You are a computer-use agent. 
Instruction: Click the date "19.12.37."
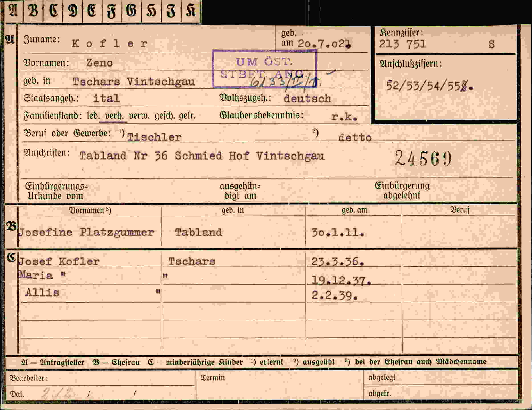(341, 281)
